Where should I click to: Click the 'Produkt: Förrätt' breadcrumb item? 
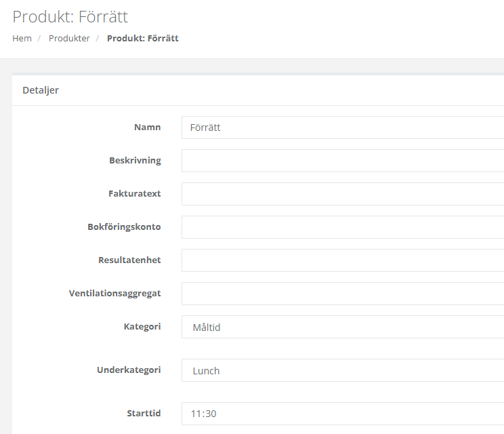coord(142,38)
